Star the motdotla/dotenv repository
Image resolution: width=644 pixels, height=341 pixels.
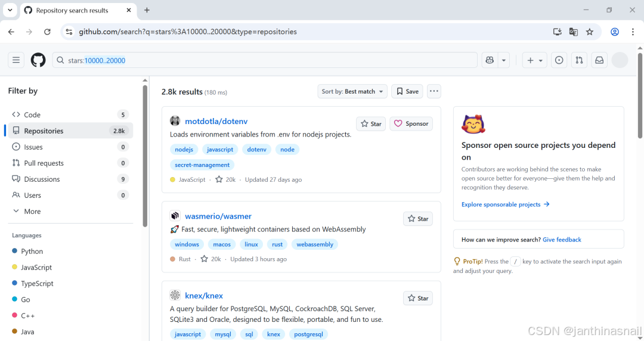coord(371,123)
